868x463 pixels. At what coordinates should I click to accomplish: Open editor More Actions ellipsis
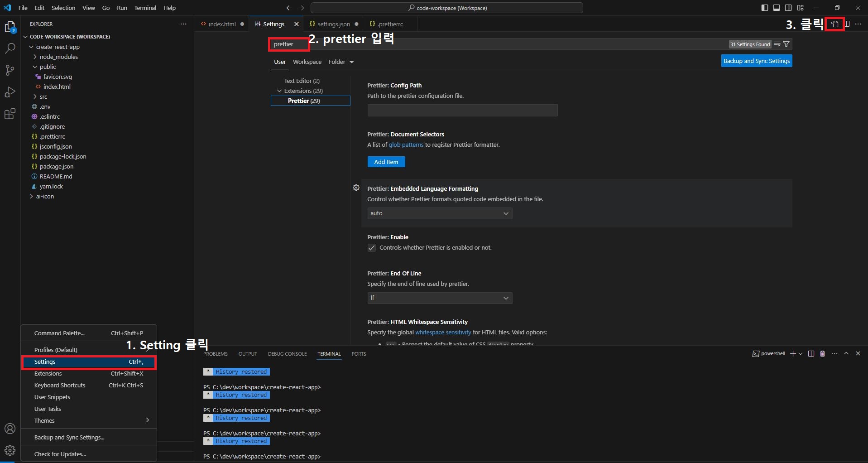point(858,24)
